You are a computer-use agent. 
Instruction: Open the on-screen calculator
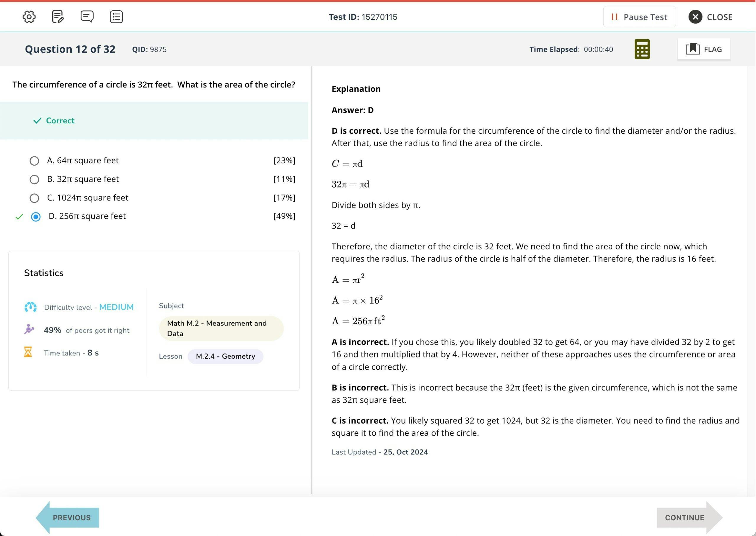642,49
